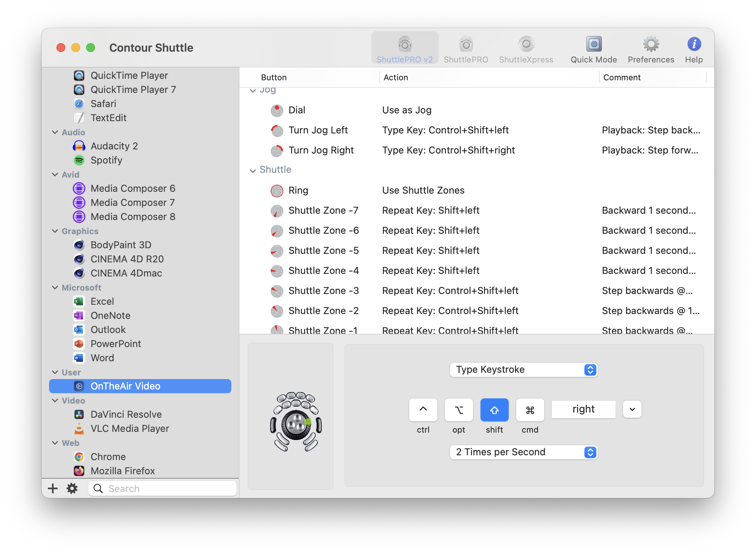Select Media Composer 6 entry
The width and height of the screenshot is (756, 553).
[x=140, y=188]
